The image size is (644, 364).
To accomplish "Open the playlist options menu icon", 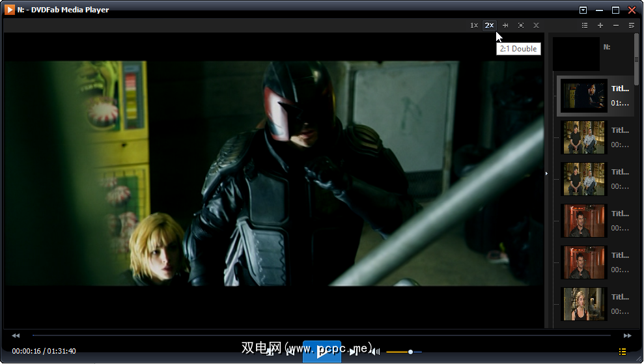I will click(x=632, y=25).
